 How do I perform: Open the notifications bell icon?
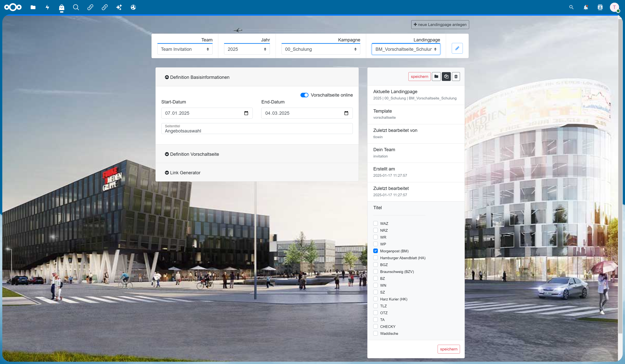point(586,7)
